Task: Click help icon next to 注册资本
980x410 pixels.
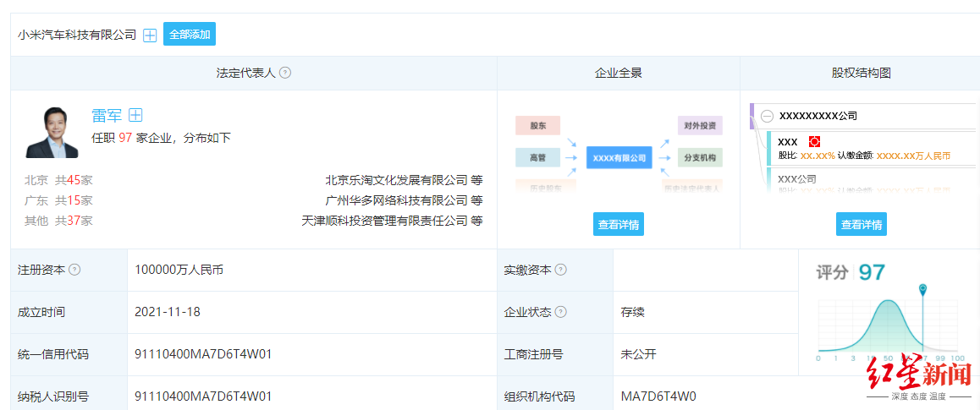Action: click(74, 271)
